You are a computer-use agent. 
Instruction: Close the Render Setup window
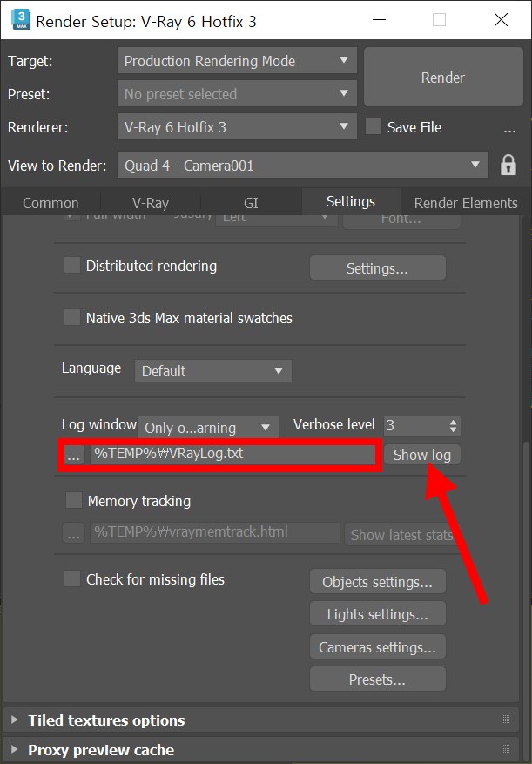click(x=502, y=20)
